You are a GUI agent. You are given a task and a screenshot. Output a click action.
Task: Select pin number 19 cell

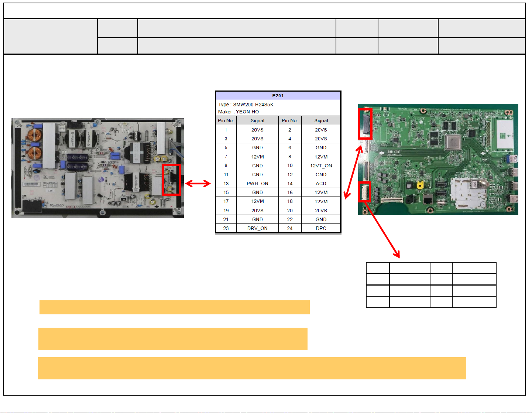226,211
